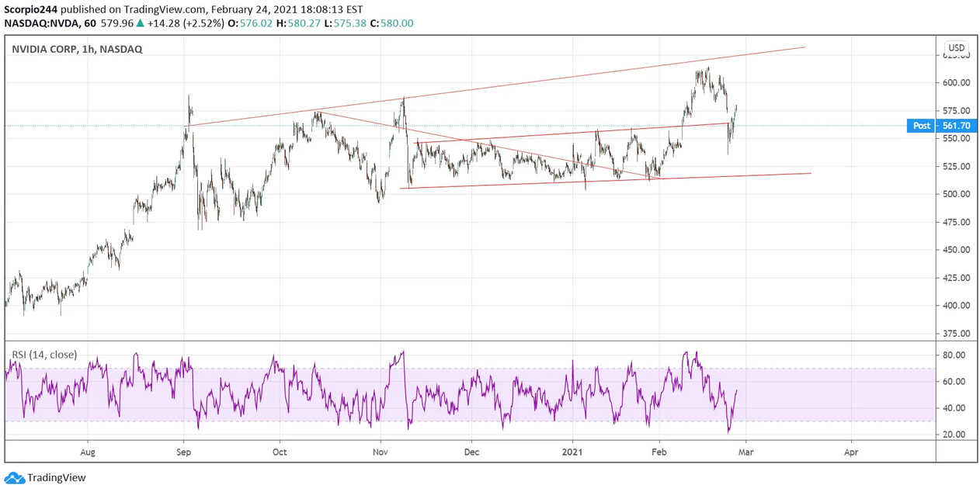Screen dimensions: 980x485
Task: Click the Scorpio244 author name
Action: (31, 10)
